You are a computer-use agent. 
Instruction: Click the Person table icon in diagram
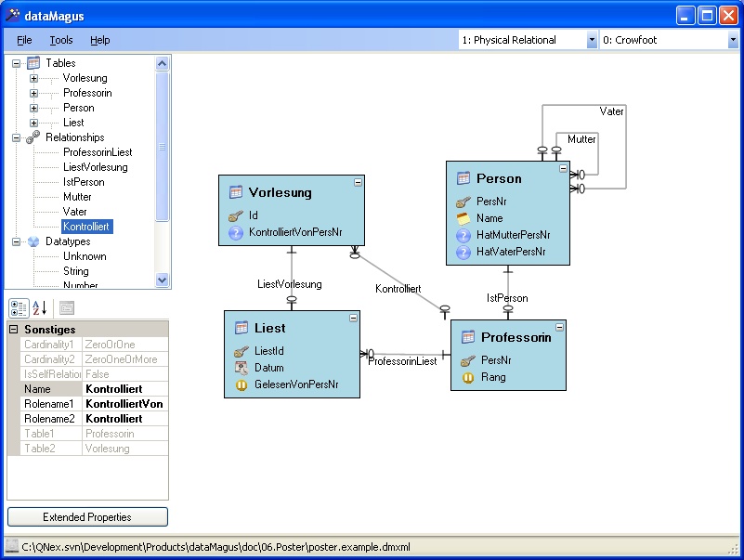coord(463,178)
